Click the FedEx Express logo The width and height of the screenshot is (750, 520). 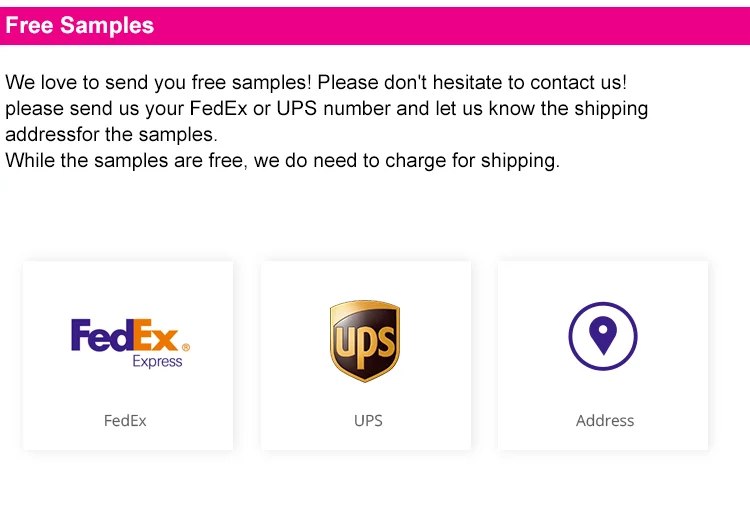pyautogui.click(x=129, y=342)
